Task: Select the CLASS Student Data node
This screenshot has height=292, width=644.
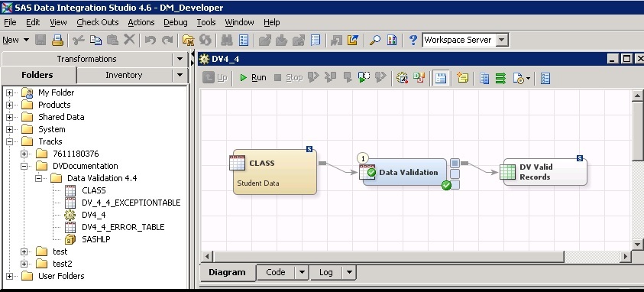Action: pos(275,172)
